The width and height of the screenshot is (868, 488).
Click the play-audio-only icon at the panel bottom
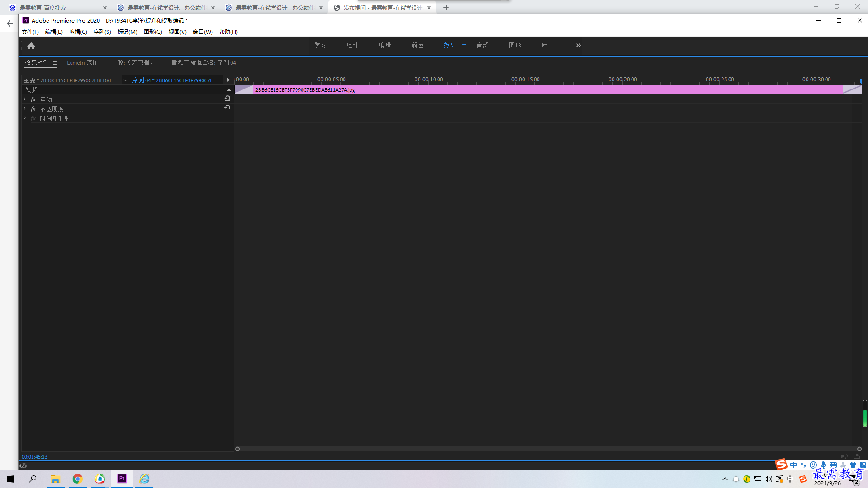(x=844, y=456)
